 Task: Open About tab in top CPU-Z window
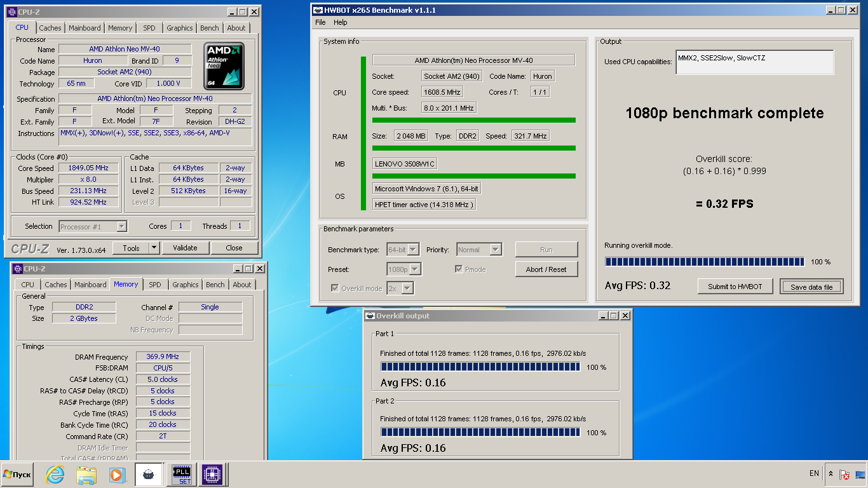pyautogui.click(x=236, y=28)
